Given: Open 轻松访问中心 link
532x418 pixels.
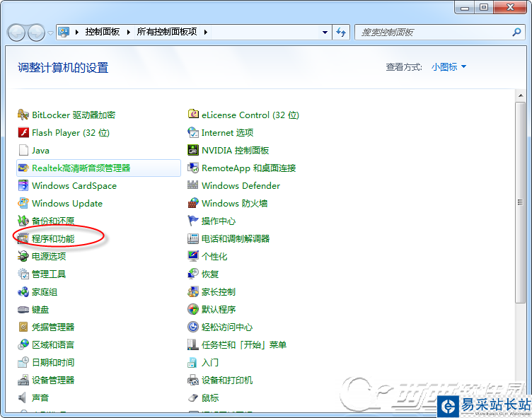Looking at the screenshot, I should pos(227,327).
